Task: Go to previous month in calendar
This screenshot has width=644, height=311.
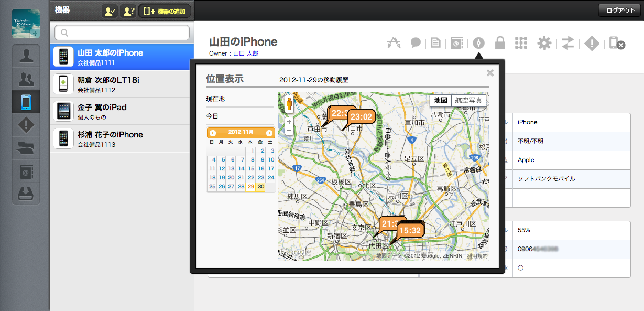Action: tap(213, 133)
